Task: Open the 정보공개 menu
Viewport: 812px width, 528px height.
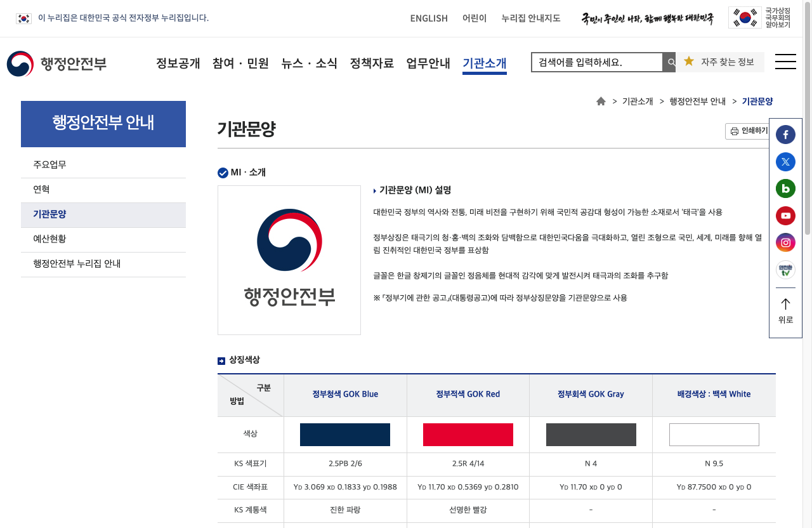Action: (178, 63)
